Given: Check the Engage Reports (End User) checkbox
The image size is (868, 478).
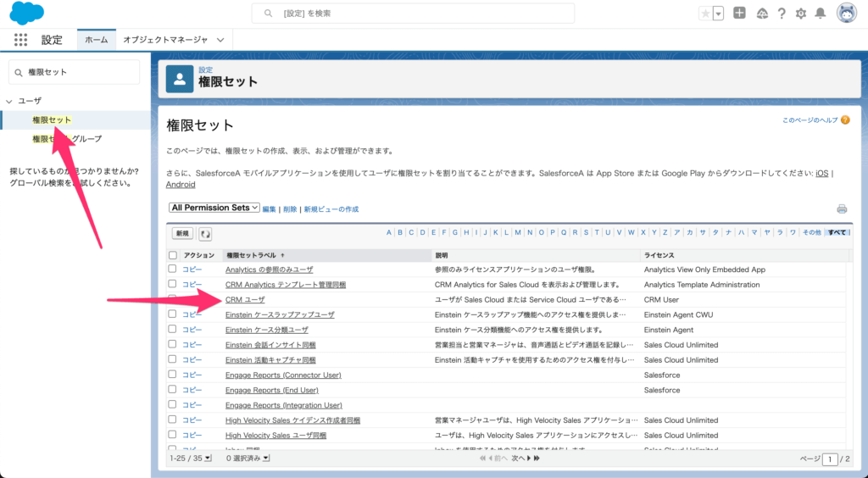Looking at the screenshot, I should 173,389.
